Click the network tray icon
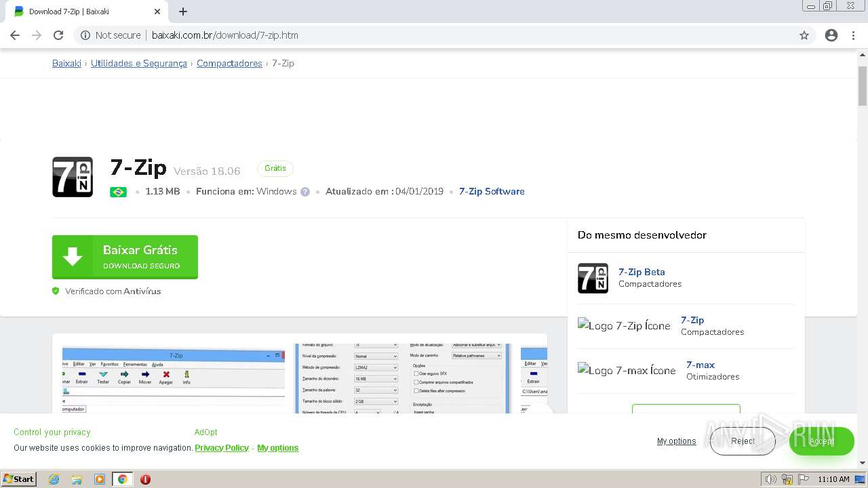The image size is (868, 488). [x=787, y=479]
